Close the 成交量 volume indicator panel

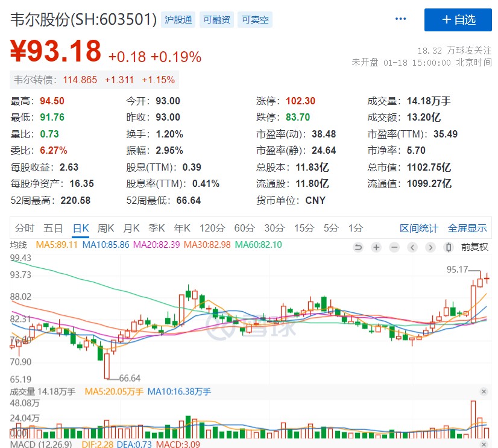[x=485, y=392]
